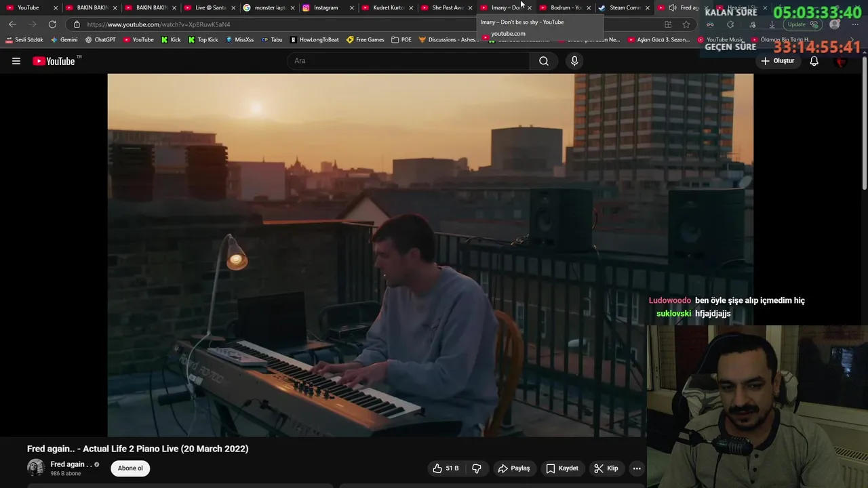The height and width of the screenshot is (488, 868).
Task: Close the Live @ Santa tab
Action: coord(233,7)
